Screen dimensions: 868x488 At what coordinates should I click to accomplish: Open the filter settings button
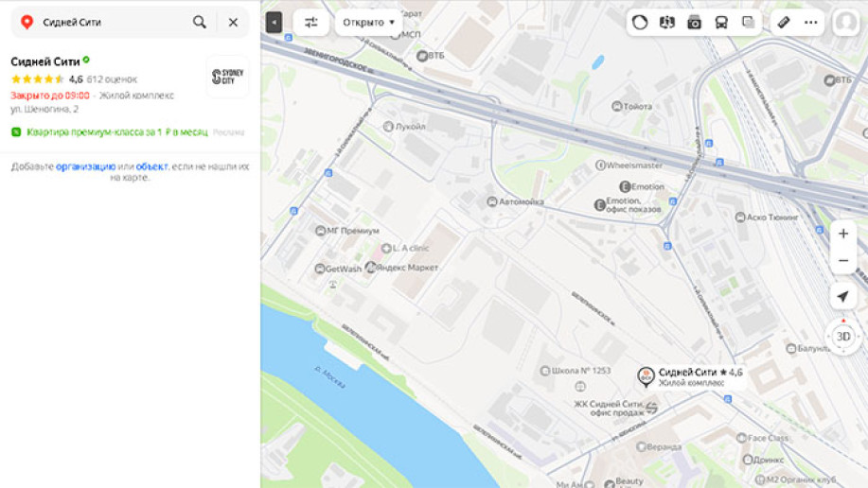pyautogui.click(x=311, y=22)
